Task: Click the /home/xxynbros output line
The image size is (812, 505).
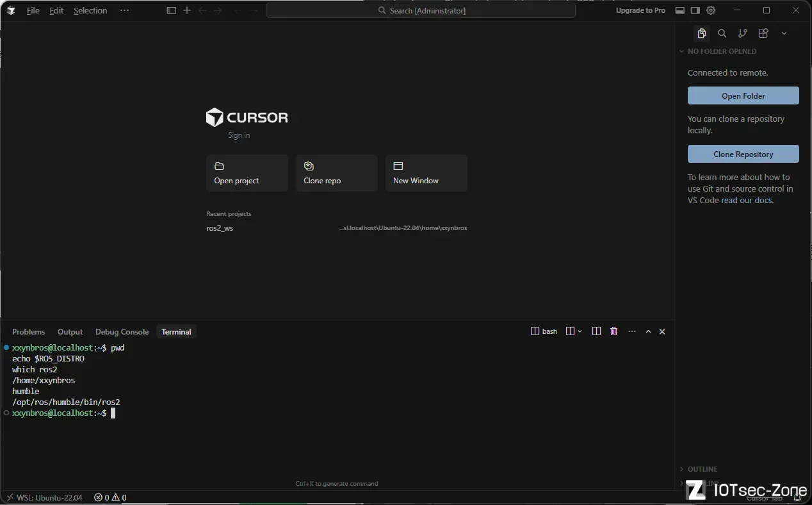Action: pos(44,381)
